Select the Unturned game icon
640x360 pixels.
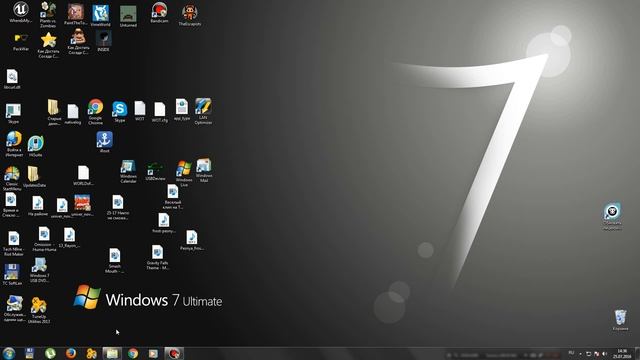tap(128, 16)
